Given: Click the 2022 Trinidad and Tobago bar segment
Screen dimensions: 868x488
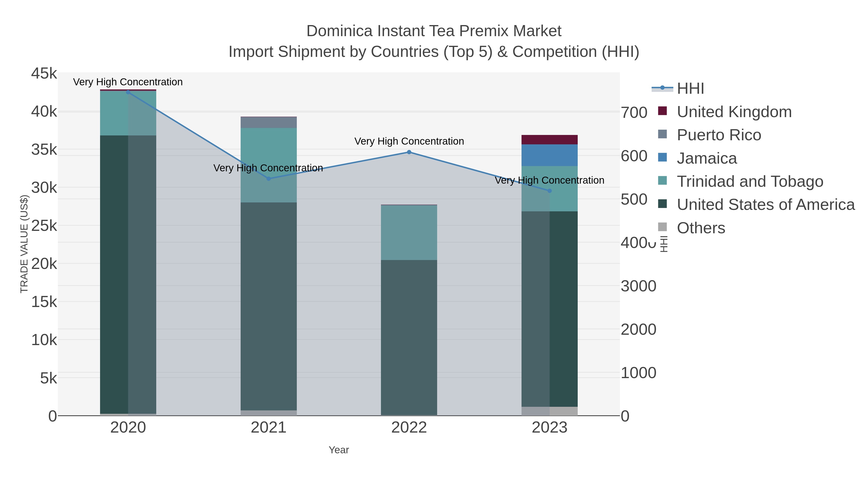Looking at the screenshot, I should (x=409, y=232).
